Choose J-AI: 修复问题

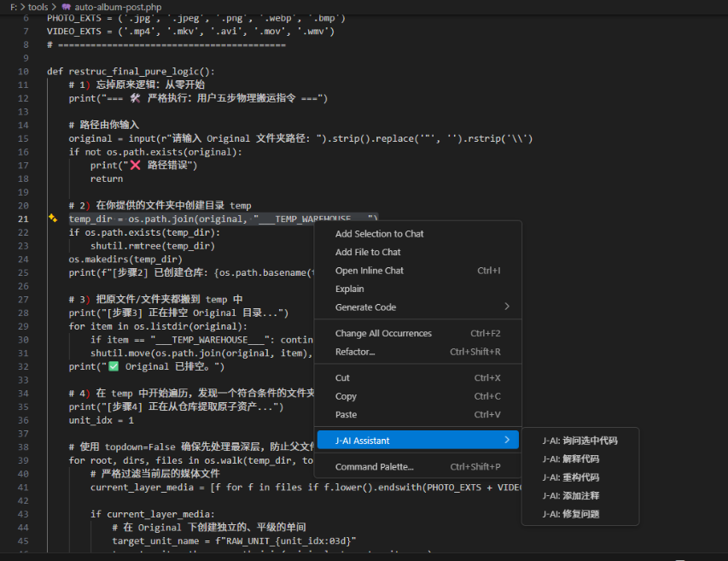[579, 514]
